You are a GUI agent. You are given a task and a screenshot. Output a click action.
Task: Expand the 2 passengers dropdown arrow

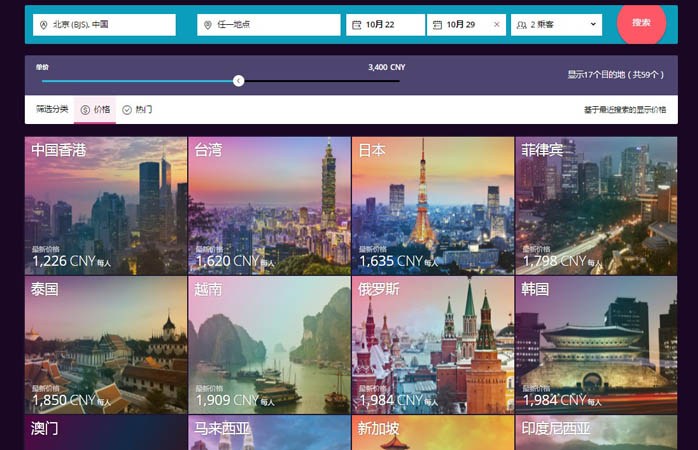tap(593, 24)
